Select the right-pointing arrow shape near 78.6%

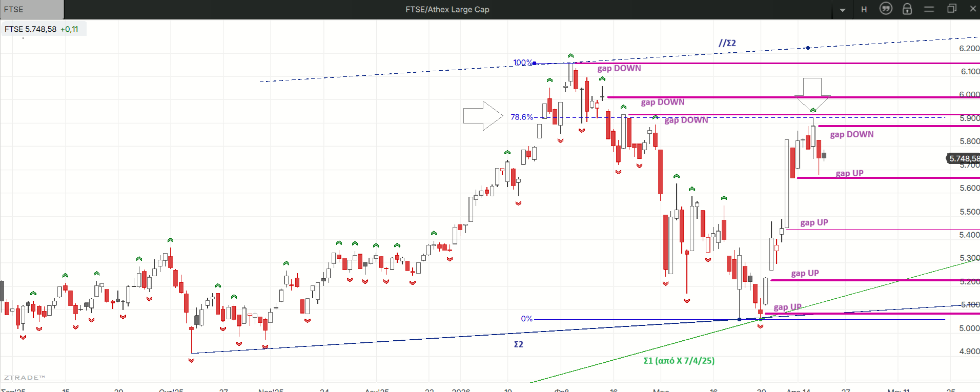pos(483,116)
